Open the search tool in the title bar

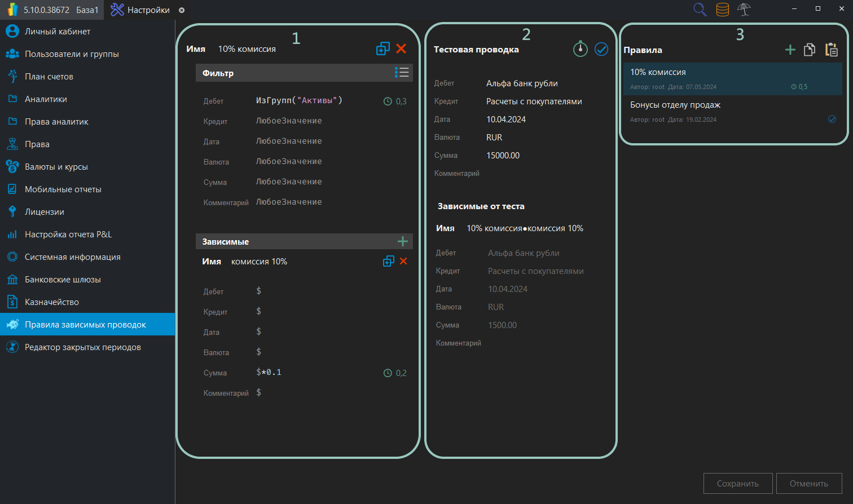pos(700,10)
